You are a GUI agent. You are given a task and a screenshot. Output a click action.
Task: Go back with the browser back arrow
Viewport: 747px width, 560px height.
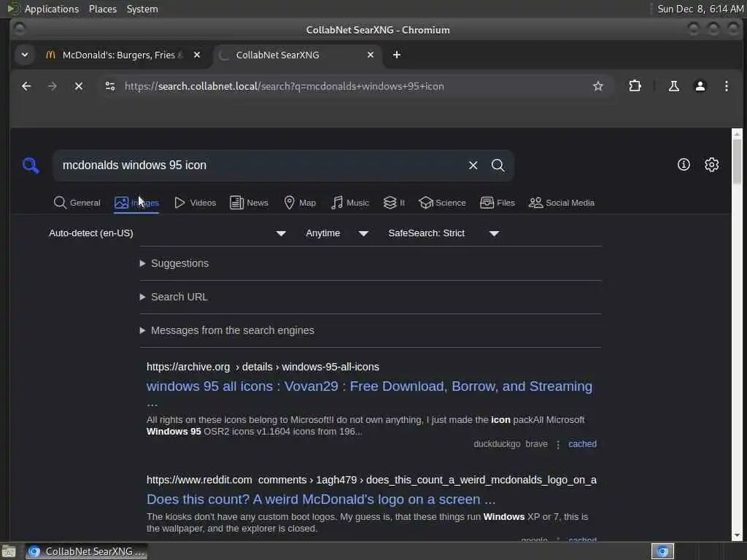point(26,86)
